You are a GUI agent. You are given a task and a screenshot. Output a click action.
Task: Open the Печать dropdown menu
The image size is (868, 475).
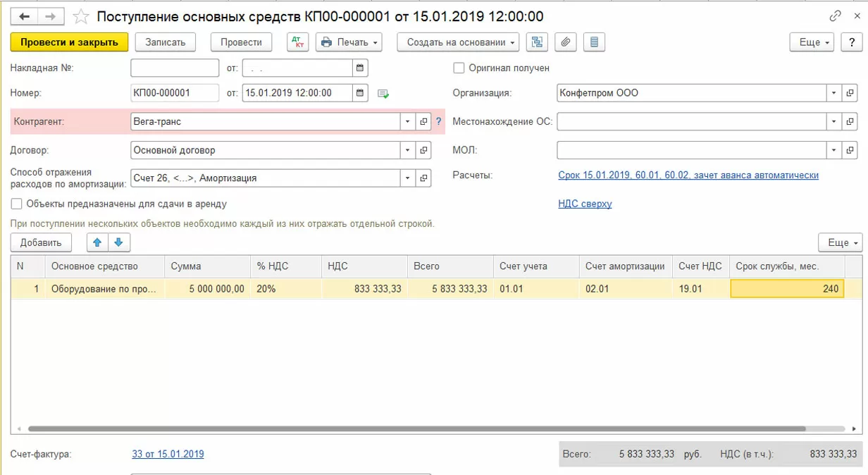click(x=349, y=42)
